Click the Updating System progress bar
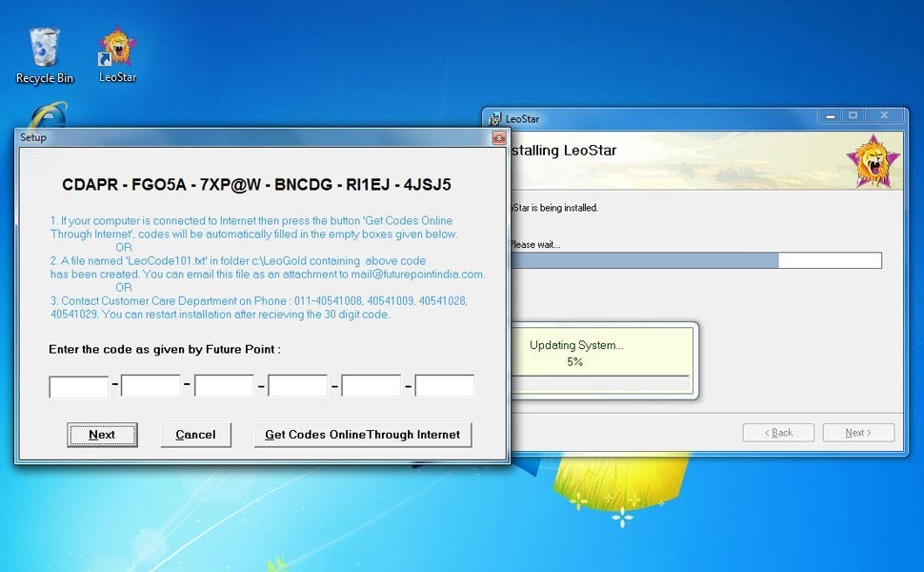This screenshot has width=924, height=572. point(600,383)
